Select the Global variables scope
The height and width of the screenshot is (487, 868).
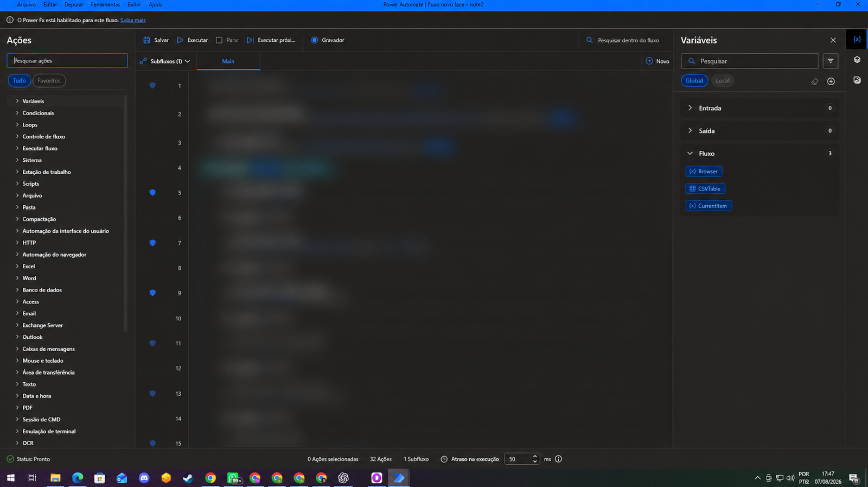coord(694,81)
